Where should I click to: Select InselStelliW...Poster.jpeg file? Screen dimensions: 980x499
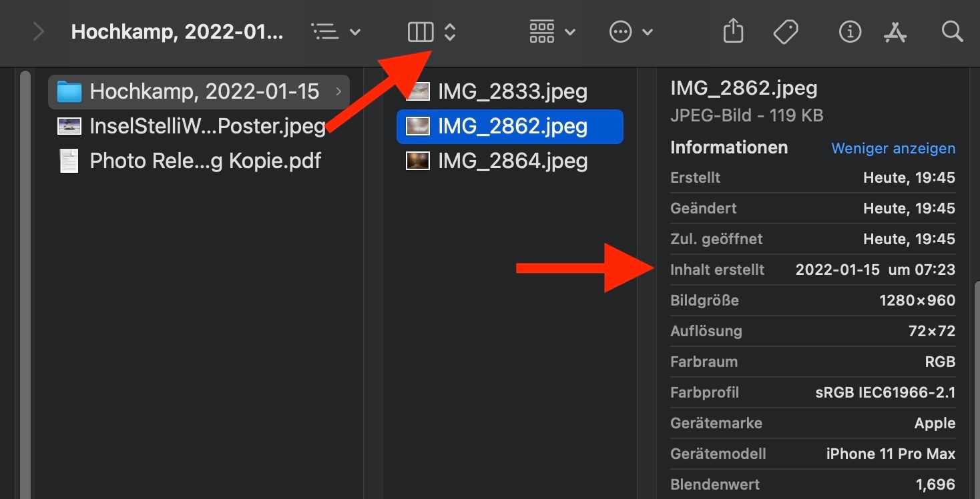[207, 126]
